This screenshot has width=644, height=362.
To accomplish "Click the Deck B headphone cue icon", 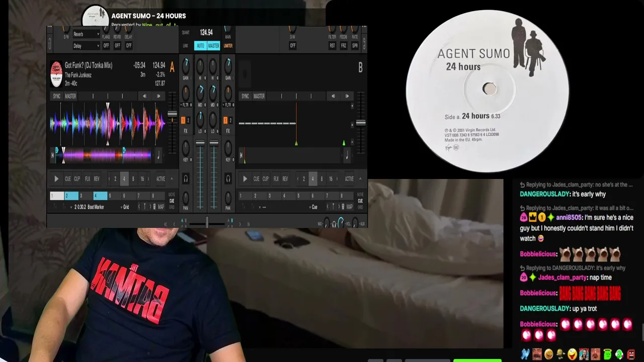I will pos(228,178).
